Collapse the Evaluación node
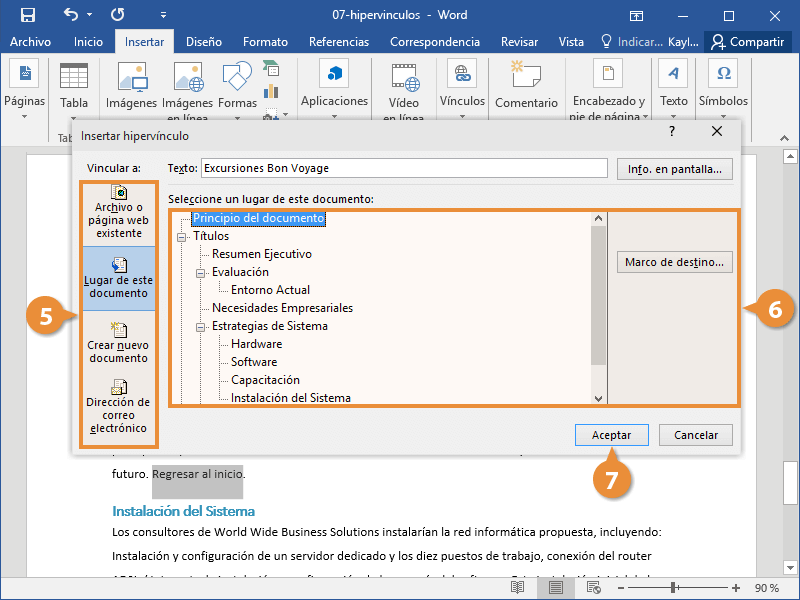Screen dimensions: 800x600 (201, 273)
